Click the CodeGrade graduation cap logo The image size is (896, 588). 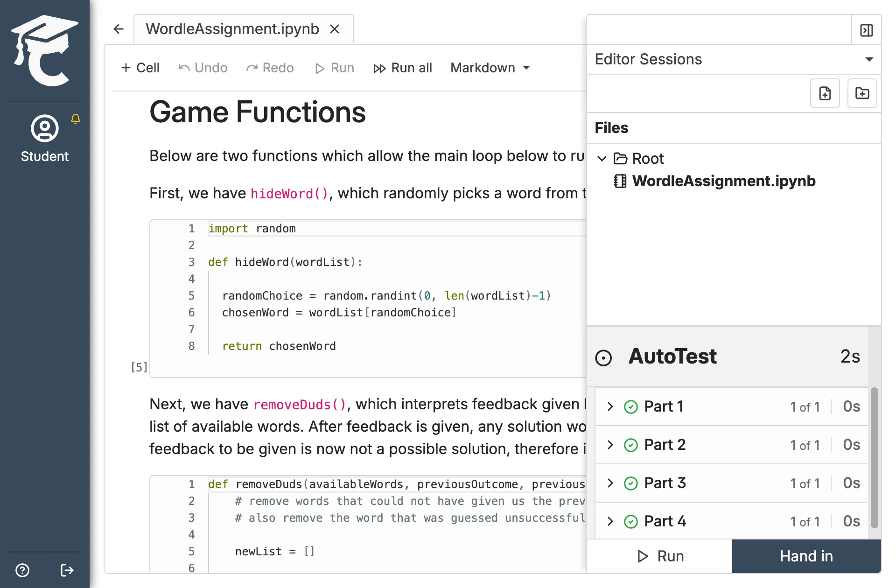point(44,50)
